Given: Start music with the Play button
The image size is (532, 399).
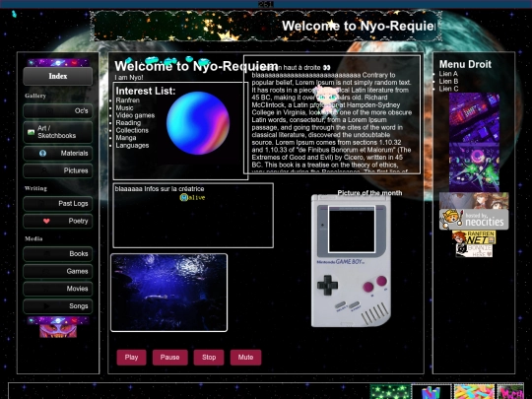Looking at the screenshot, I should click(131, 358).
